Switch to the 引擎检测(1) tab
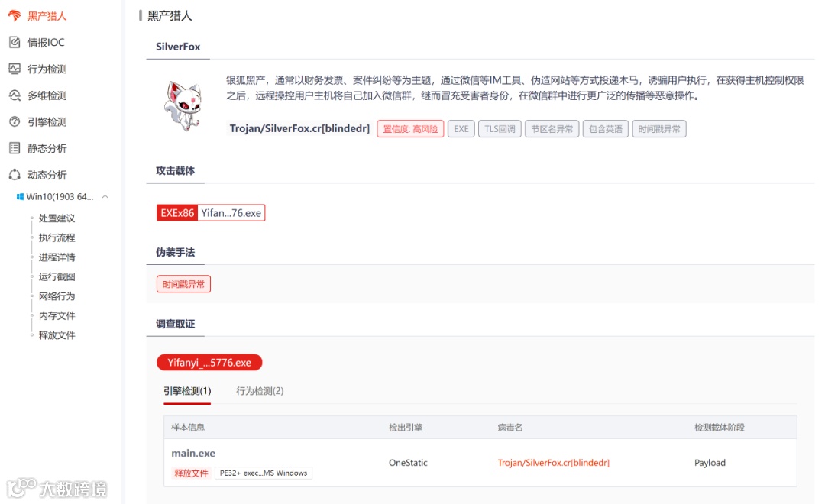The width and height of the screenshot is (825, 504). point(187,391)
